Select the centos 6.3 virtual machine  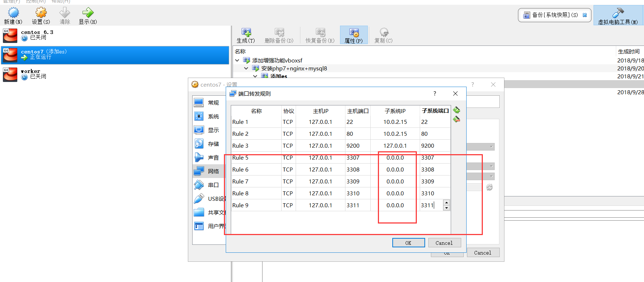pyautogui.click(x=115, y=36)
